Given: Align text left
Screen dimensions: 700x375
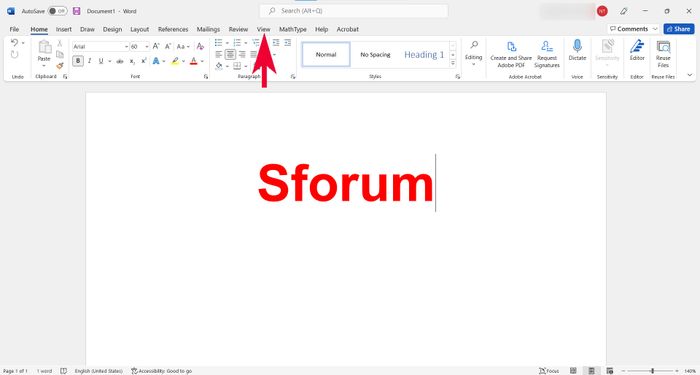Looking at the screenshot, I should tap(219, 54).
